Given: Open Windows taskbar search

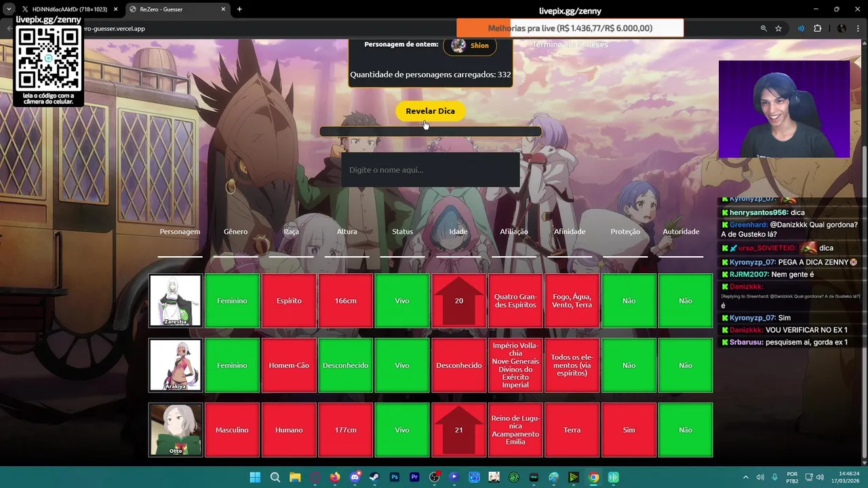Looking at the screenshot, I should [275, 477].
